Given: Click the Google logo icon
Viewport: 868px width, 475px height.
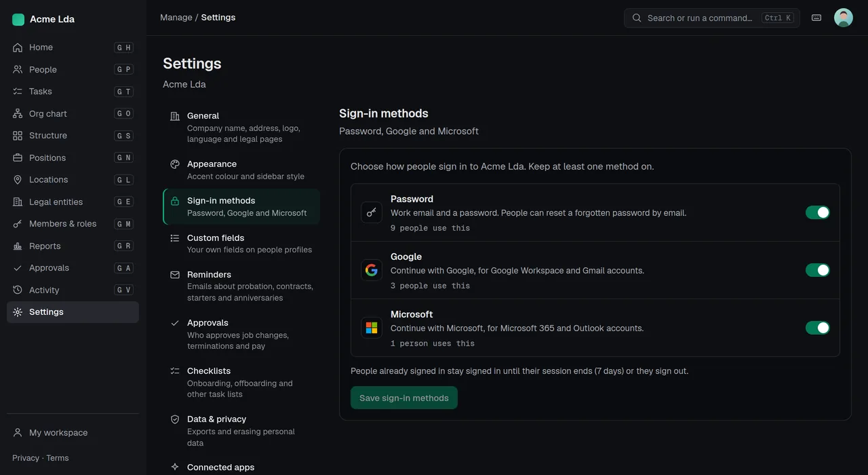Looking at the screenshot, I should [x=372, y=270].
